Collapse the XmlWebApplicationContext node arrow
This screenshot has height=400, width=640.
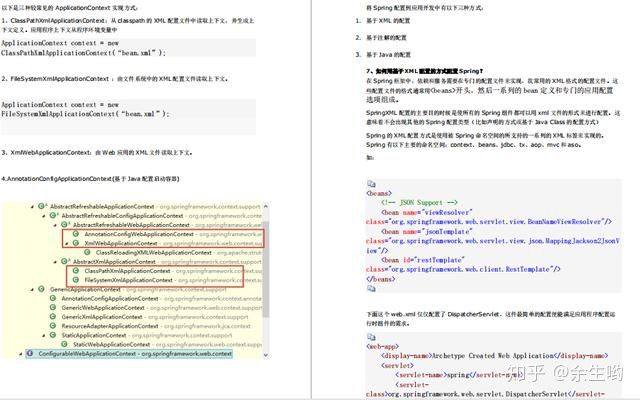67,244
